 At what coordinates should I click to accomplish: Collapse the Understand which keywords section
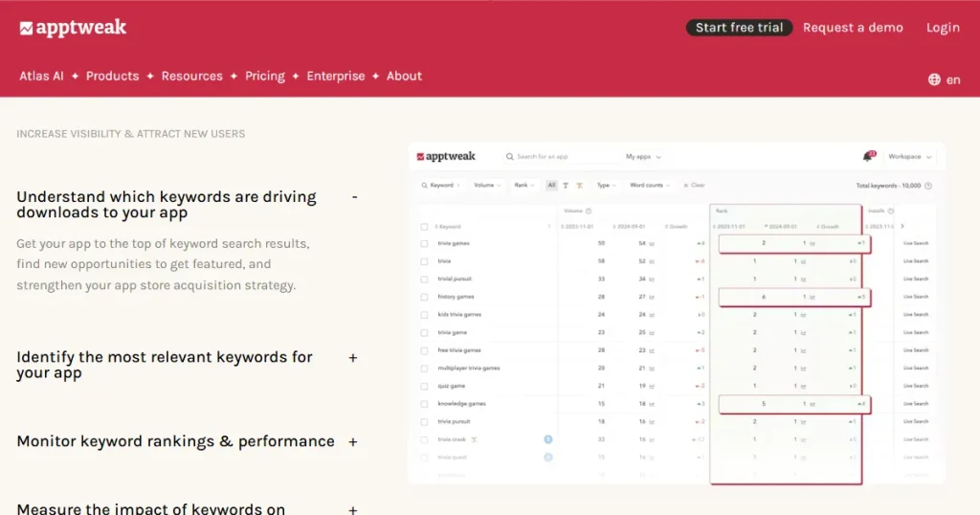pyautogui.click(x=354, y=197)
